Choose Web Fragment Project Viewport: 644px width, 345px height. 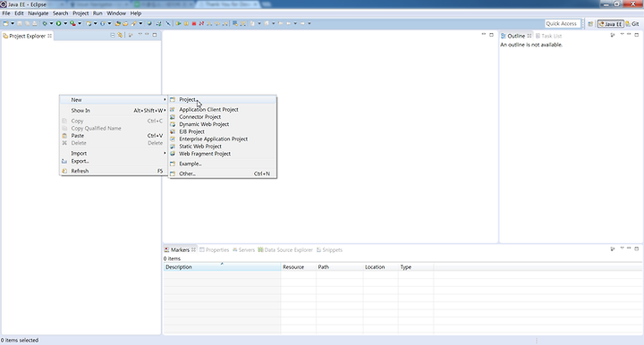222,154
